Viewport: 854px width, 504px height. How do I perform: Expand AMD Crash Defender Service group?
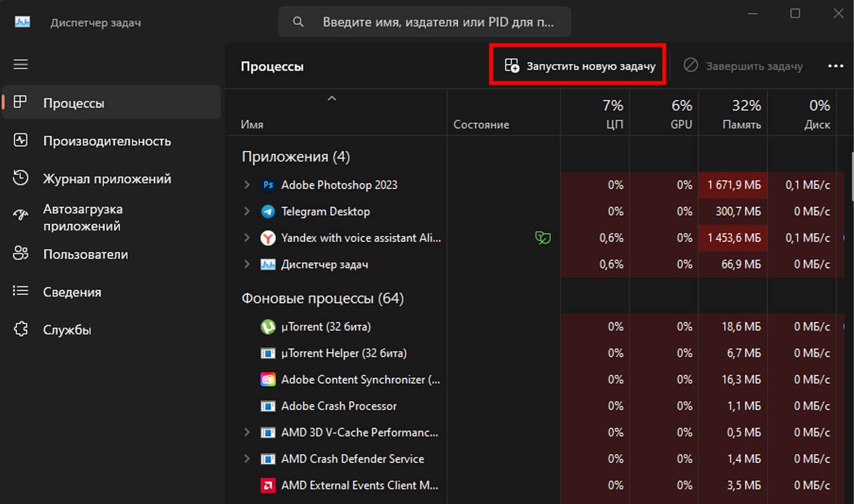pyautogui.click(x=247, y=459)
